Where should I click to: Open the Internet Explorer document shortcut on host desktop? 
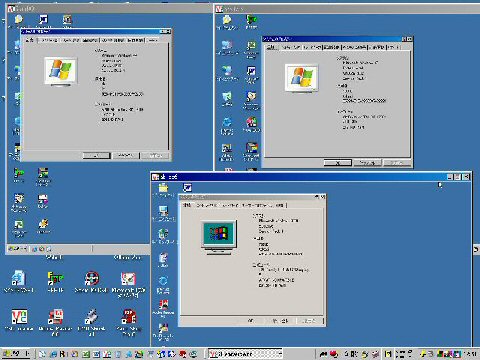[x=18, y=279]
